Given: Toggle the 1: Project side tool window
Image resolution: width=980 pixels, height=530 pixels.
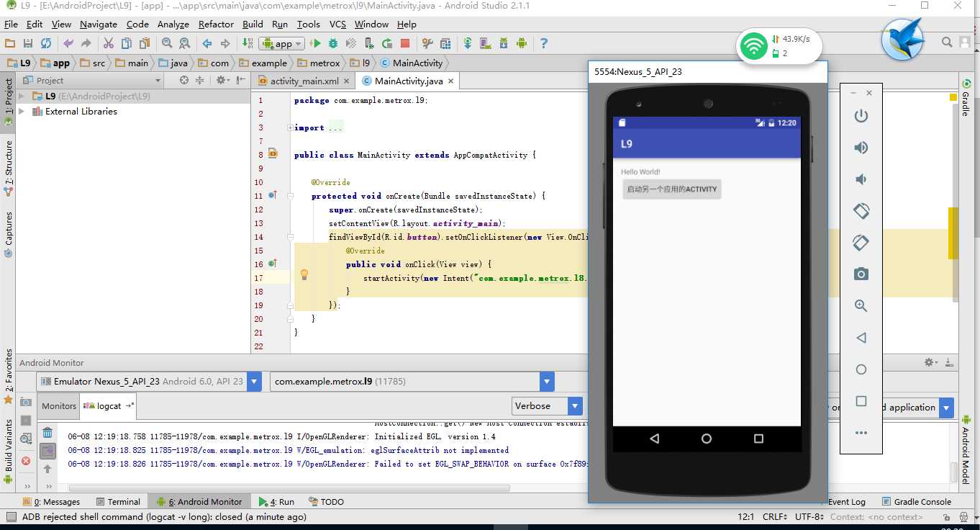Looking at the screenshot, I should click(x=9, y=102).
